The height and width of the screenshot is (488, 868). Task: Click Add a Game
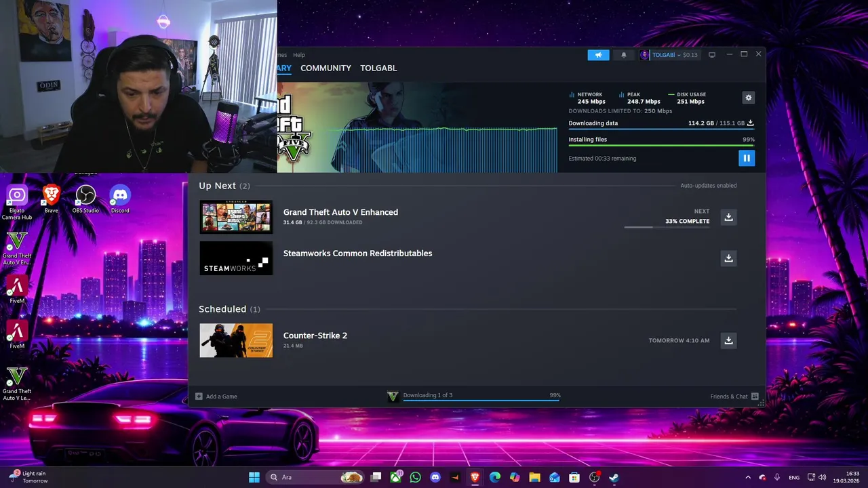(216, 396)
